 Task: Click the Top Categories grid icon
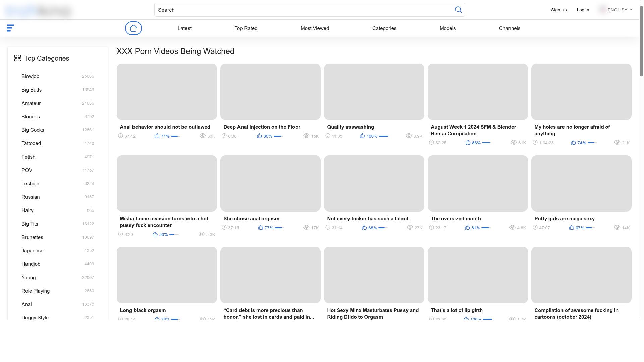pos(17,58)
